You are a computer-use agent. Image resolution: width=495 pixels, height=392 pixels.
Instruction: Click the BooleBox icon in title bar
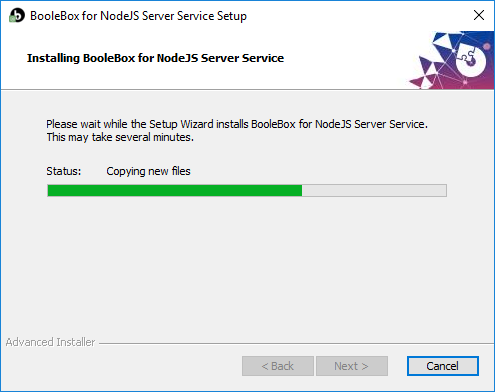coord(17,15)
